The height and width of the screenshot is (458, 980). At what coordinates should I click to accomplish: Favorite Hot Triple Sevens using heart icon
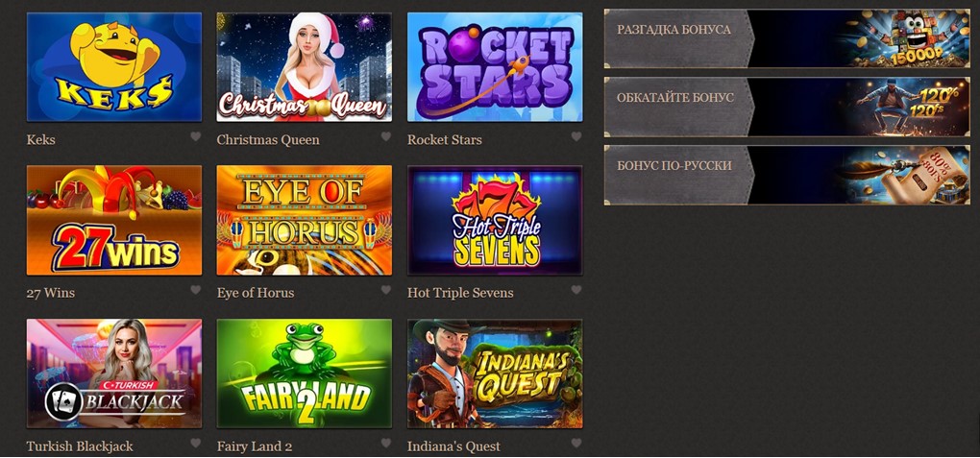click(576, 290)
